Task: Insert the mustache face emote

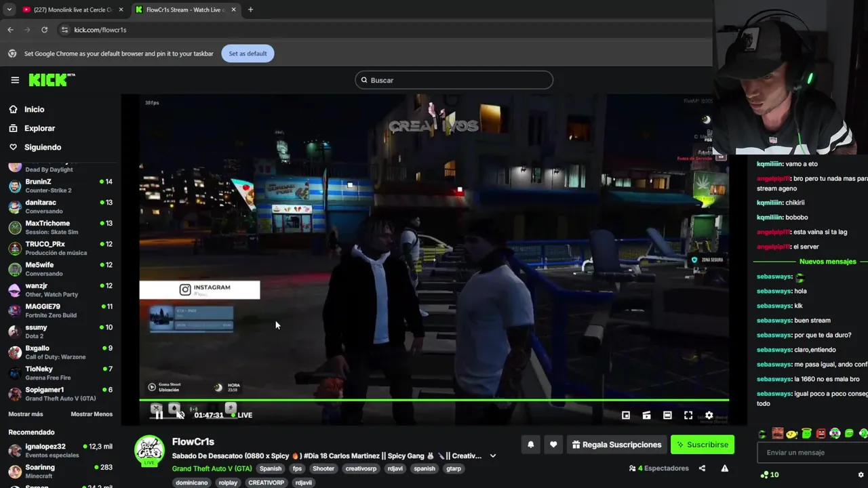Action: click(777, 433)
